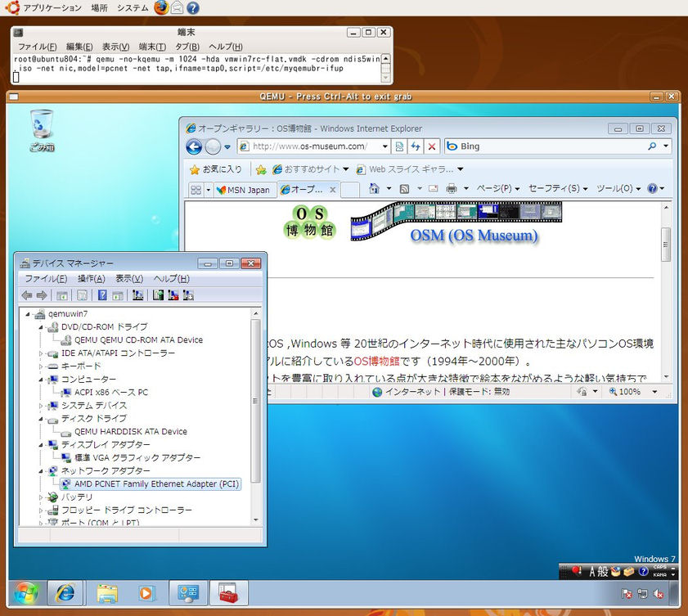Select QEMU HARDDISK ATA Device

coord(130,432)
